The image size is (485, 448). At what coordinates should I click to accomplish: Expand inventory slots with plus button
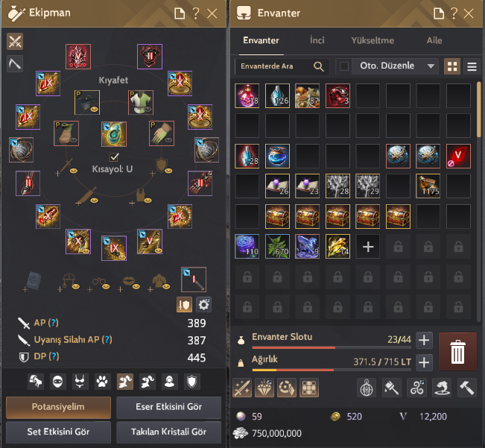(x=424, y=340)
